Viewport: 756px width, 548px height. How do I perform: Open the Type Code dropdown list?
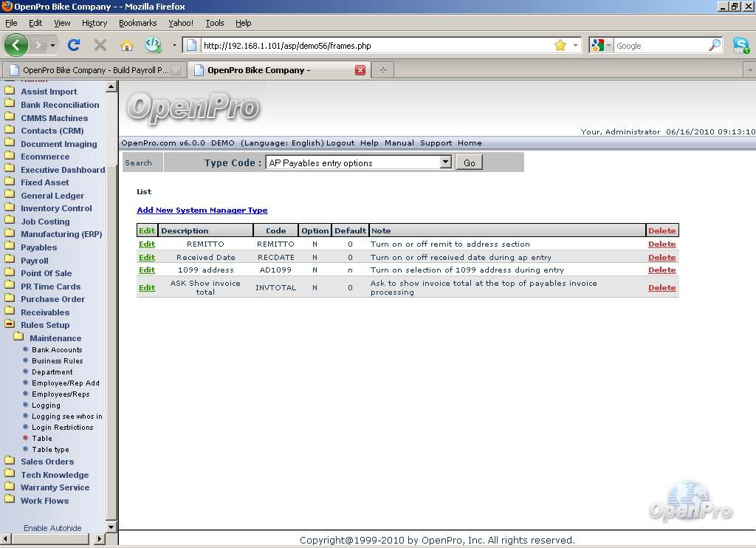(445, 162)
